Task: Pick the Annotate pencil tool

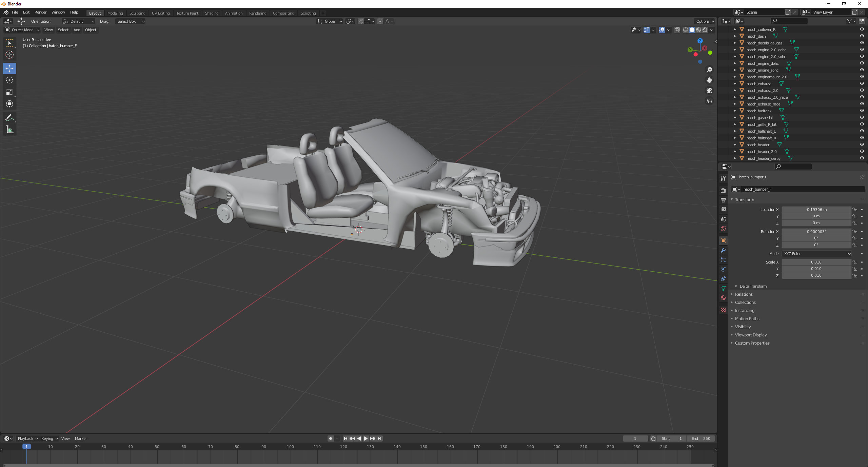Action: click(x=9, y=118)
